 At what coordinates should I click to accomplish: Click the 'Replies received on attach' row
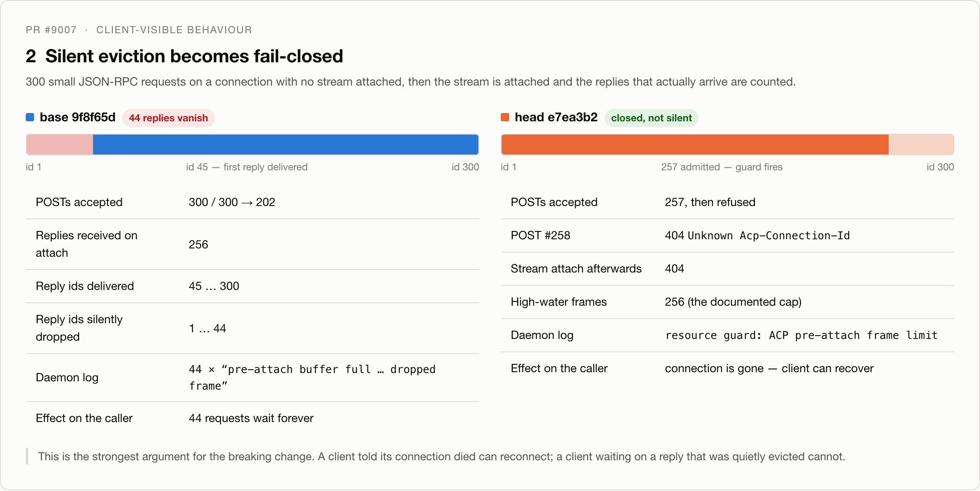pyautogui.click(x=252, y=244)
